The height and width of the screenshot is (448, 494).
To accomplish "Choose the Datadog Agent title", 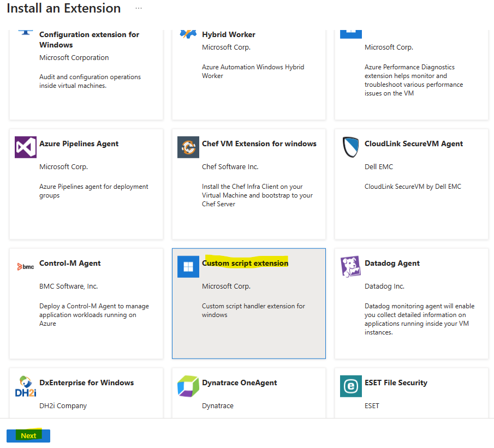I will pyautogui.click(x=392, y=263).
